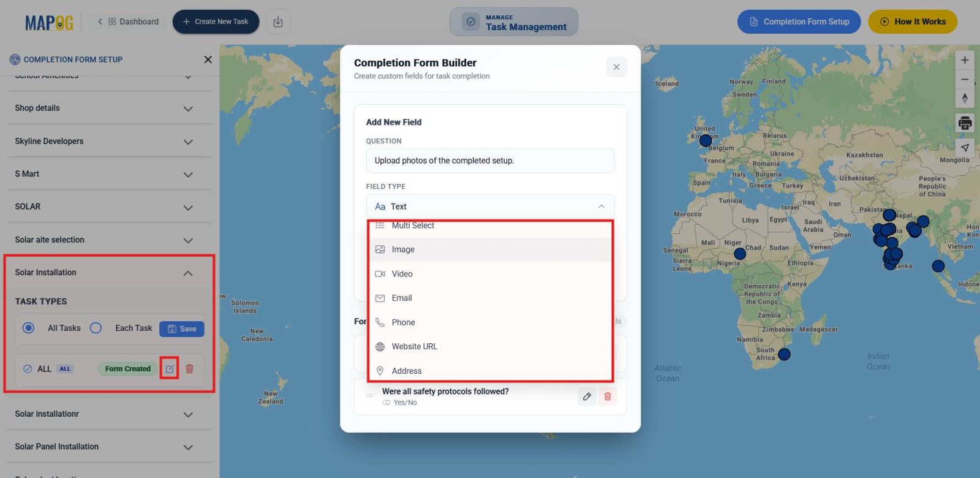Close the Completion Form Setup panel
980x478 pixels.
coord(208,59)
